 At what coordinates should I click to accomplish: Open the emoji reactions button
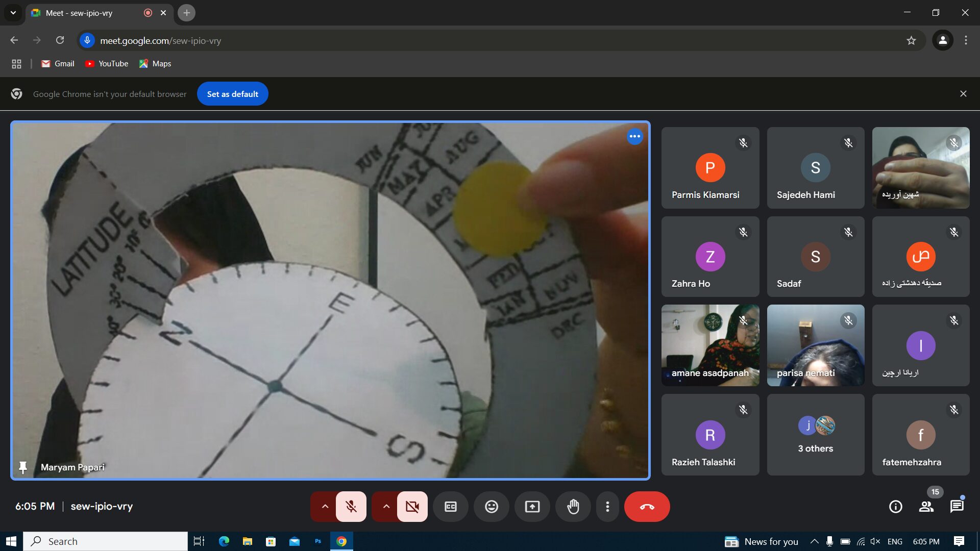492,507
